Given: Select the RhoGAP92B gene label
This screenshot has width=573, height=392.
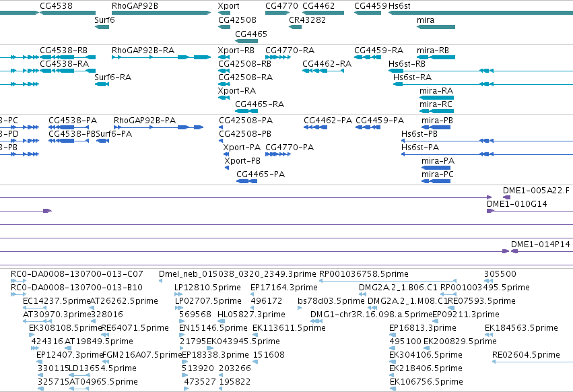Looking at the screenshot, I should click(x=135, y=6).
